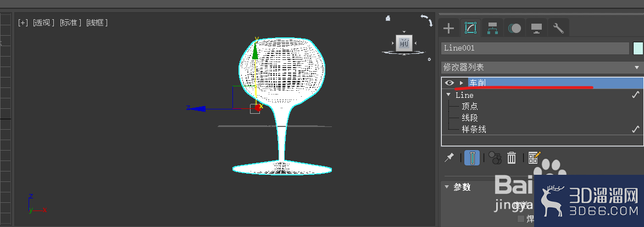This screenshot has height=227, width=644.
Task: Open the Modifier List dropdown
Action: 542,67
